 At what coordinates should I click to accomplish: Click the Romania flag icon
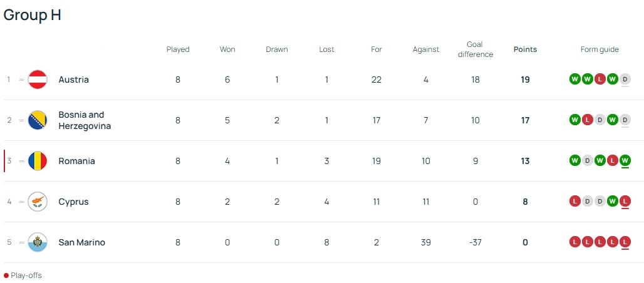(x=38, y=161)
